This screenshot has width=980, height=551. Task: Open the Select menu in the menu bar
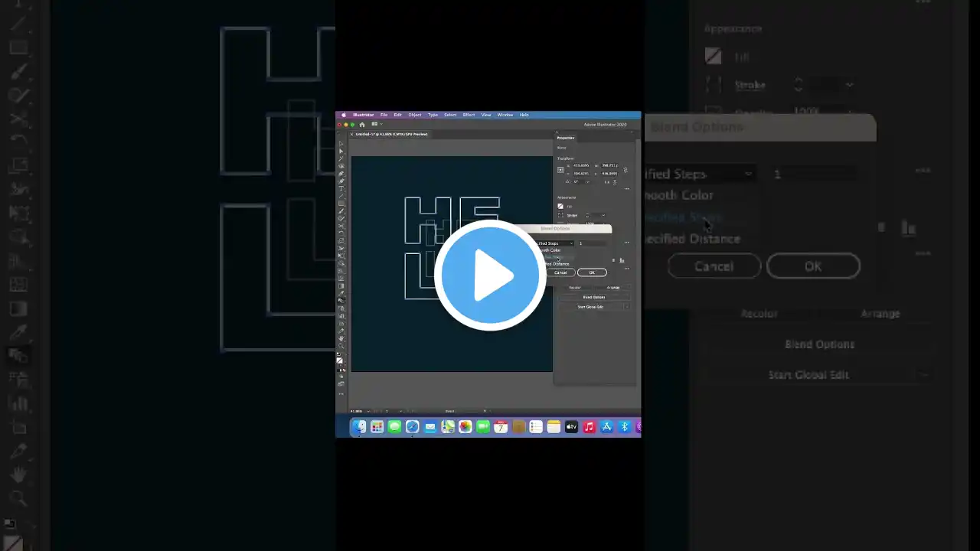click(450, 115)
